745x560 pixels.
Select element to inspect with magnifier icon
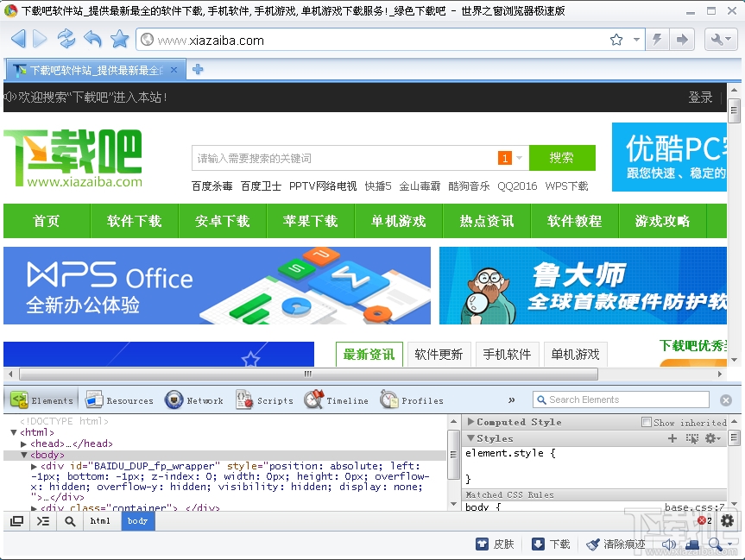pos(70,521)
